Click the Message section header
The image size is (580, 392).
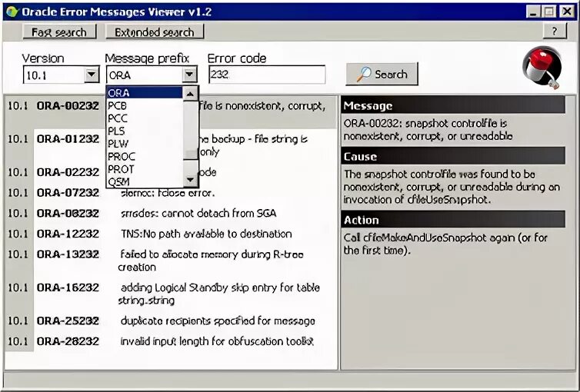(453, 105)
